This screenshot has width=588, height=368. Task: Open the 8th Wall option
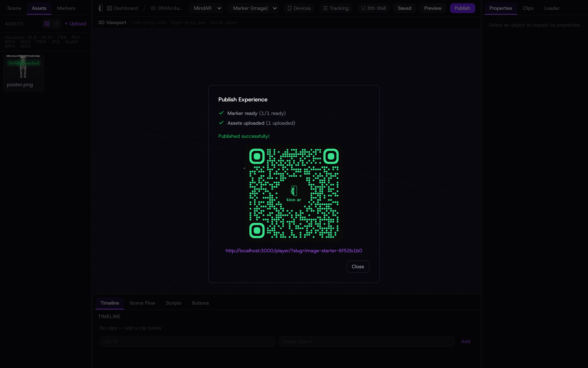373,8
